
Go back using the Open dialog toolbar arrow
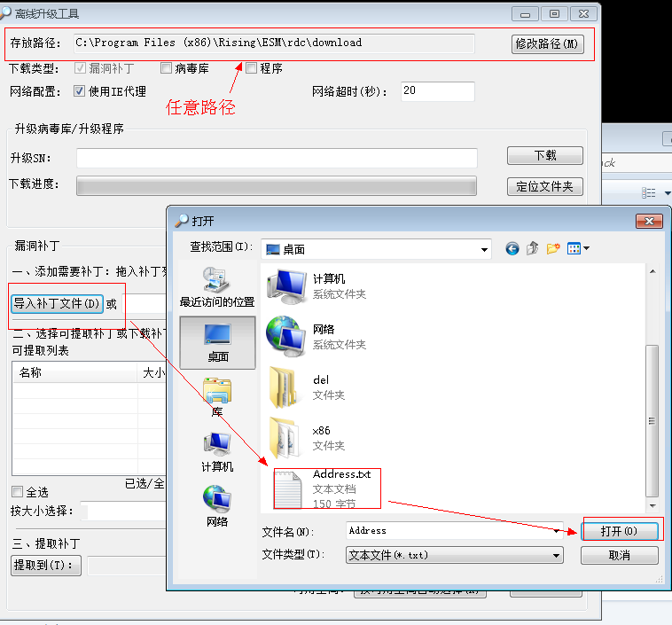512,248
